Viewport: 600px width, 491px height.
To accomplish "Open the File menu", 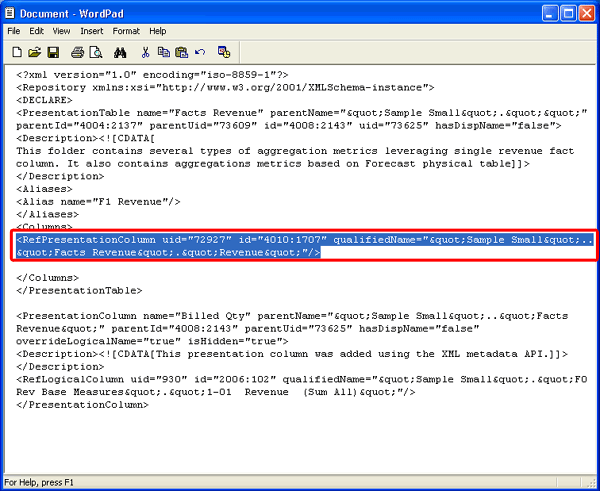I will [14, 31].
